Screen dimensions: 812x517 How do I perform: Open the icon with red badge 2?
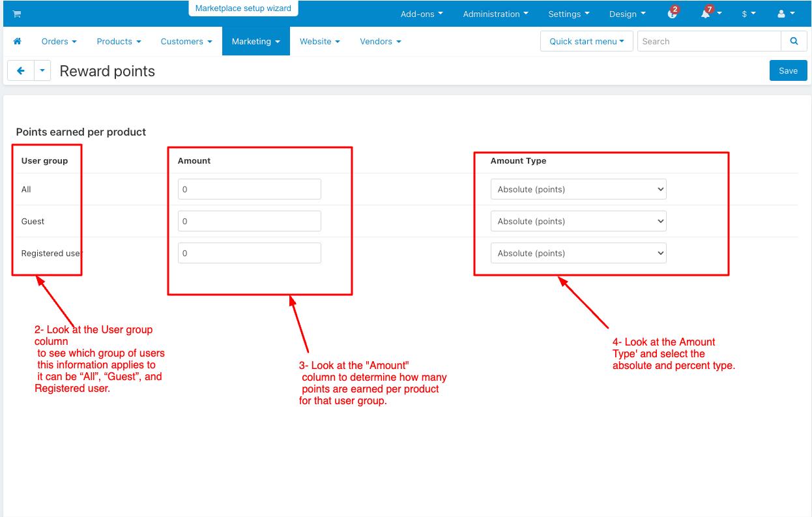point(673,14)
